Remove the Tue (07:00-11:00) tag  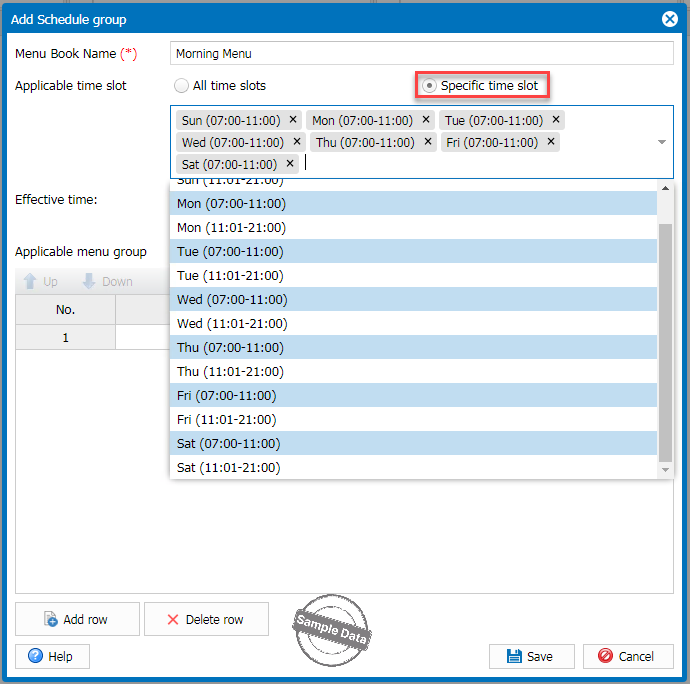coord(556,120)
